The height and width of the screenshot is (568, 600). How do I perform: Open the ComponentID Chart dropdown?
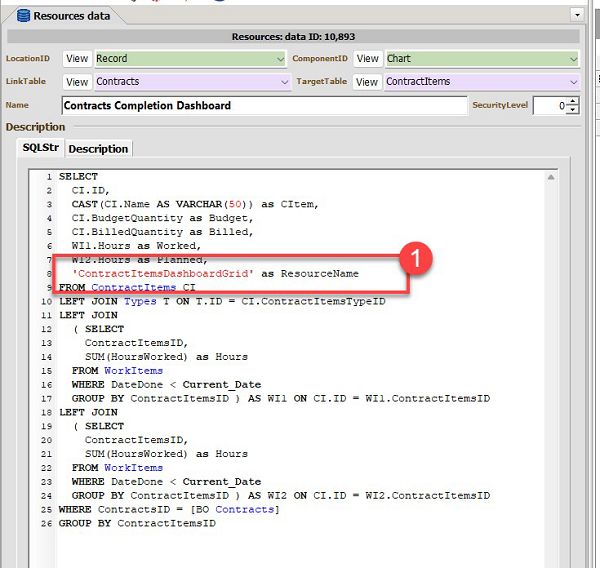pyautogui.click(x=573, y=59)
